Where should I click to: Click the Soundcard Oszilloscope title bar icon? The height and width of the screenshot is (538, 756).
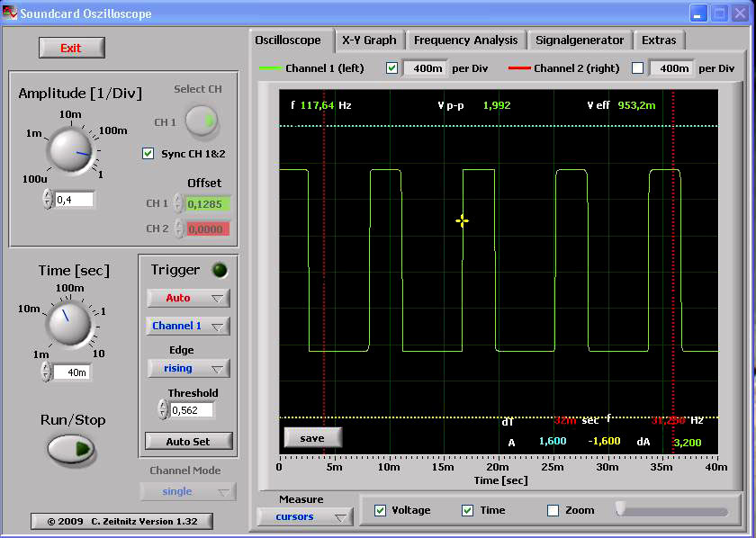(10, 13)
